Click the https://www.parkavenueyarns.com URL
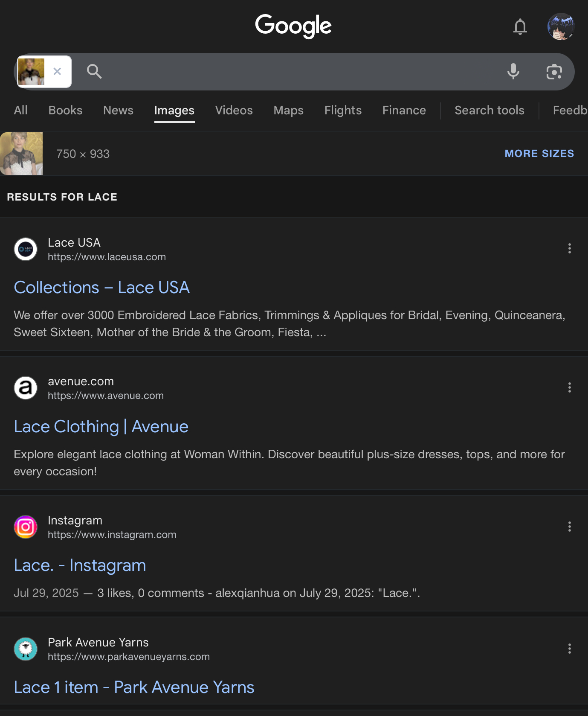This screenshot has height=716, width=588. coord(129,657)
